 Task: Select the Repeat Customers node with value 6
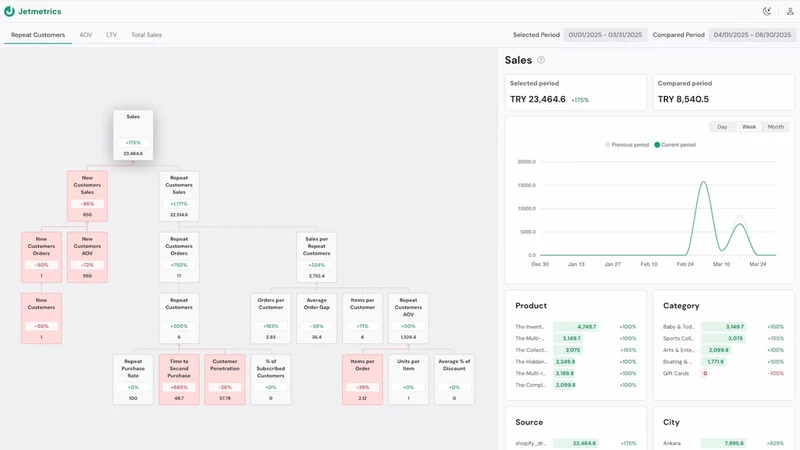tap(179, 318)
